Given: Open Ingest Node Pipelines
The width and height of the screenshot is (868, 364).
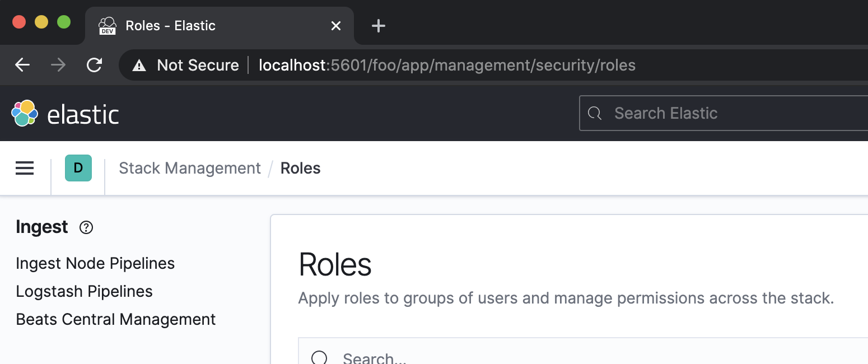Looking at the screenshot, I should tap(95, 263).
